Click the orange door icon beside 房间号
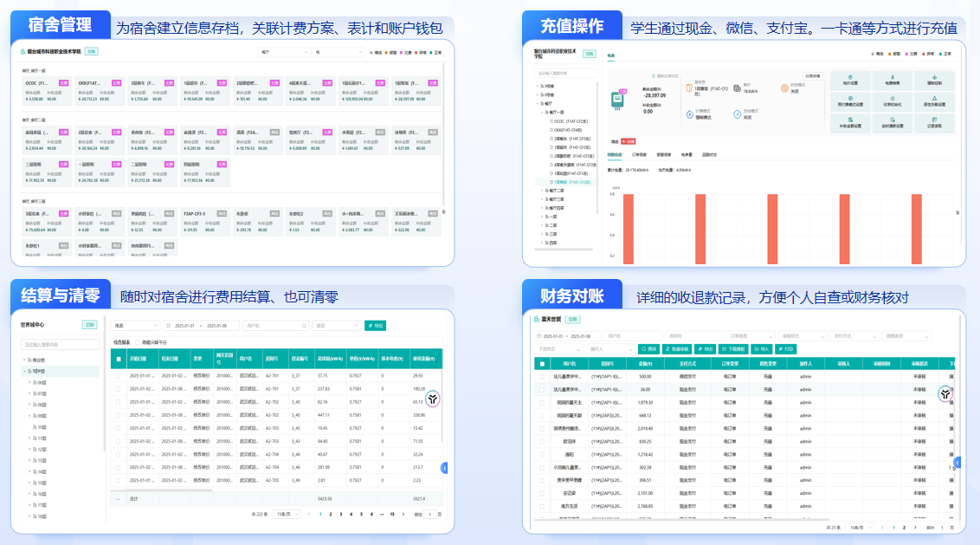 tap(689, 89)
